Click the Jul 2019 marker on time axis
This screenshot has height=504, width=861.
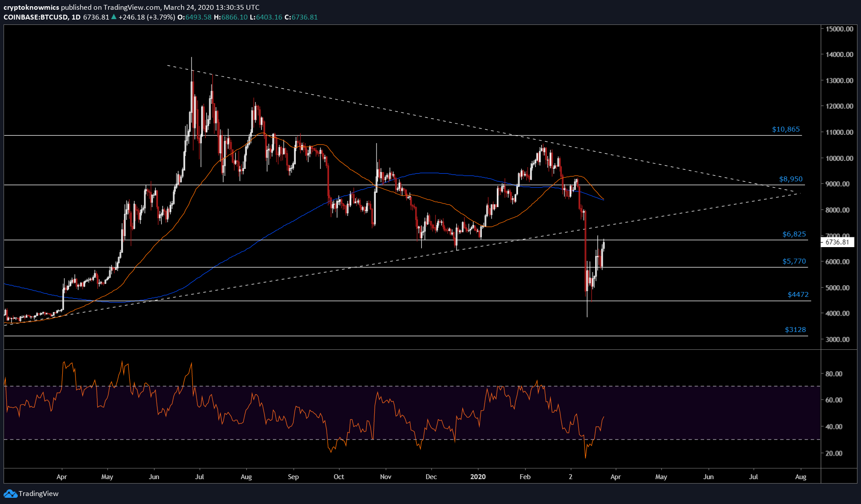200,477
